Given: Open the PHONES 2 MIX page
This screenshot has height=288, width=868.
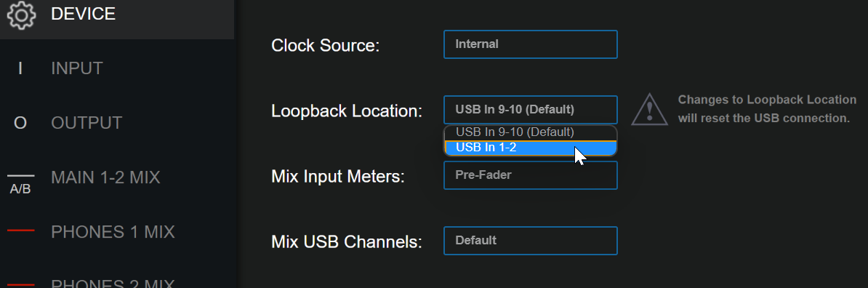Looking at the screenshot, I should [113, 283].
